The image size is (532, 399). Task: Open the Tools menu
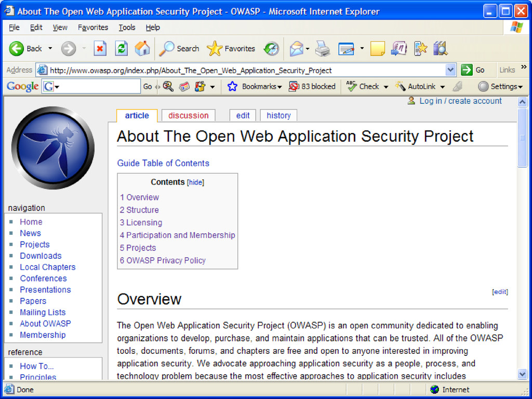127,28
